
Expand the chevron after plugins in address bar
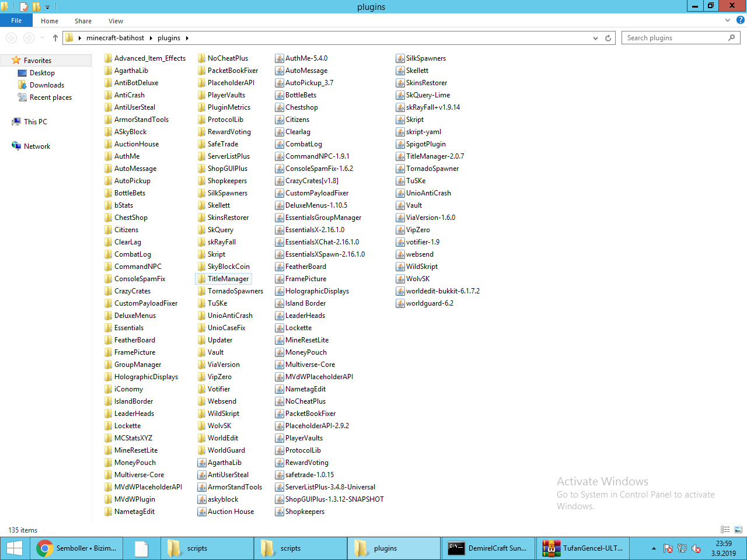187,38
